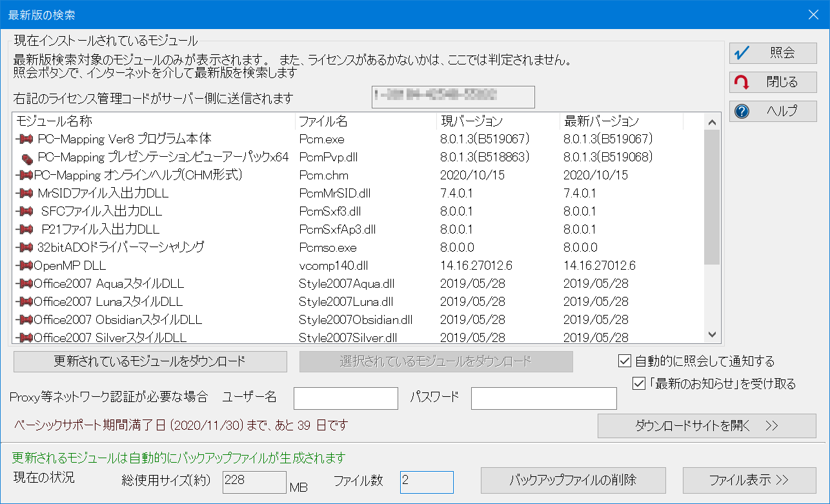This screenshot has width=830, height=504.
Task: Select file name vcomp140.dll
Action: click(333, 265)
